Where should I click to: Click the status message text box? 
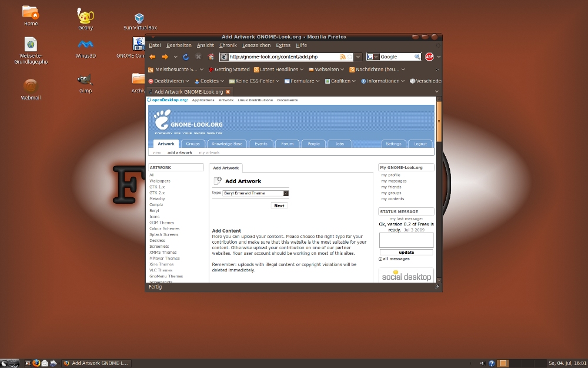tap(406, 240)
